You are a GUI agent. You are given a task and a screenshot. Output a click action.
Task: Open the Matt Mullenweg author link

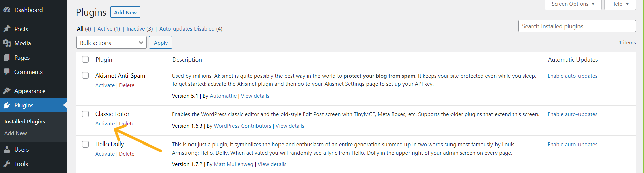pyautogui.click(x=233, y=164)
